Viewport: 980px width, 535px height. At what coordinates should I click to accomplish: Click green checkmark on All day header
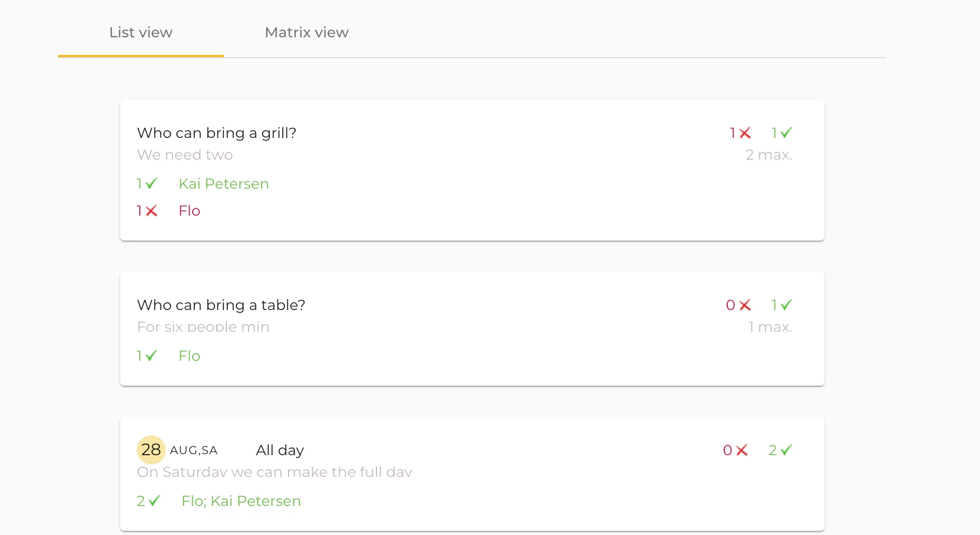tap(786, 450)
